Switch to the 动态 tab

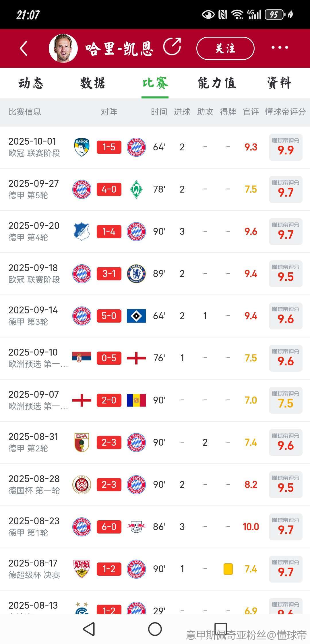coord(31,83)
